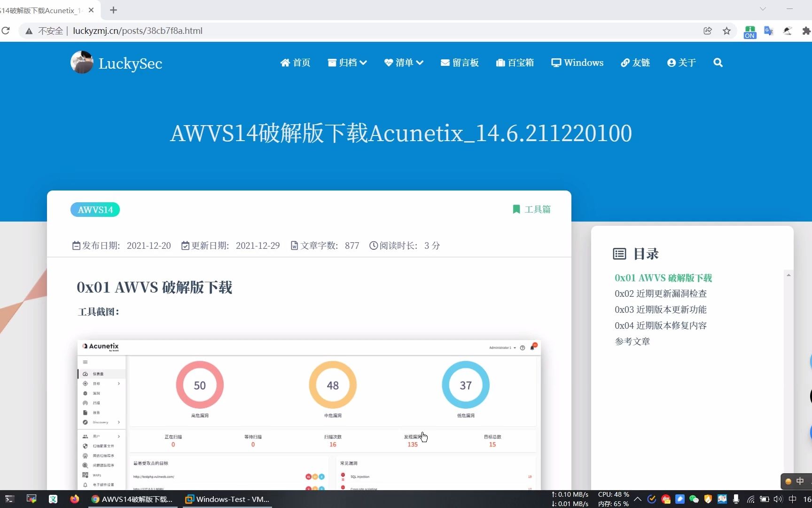Open the 首页 menu item
Screen dimensions: 812x508
295,62
